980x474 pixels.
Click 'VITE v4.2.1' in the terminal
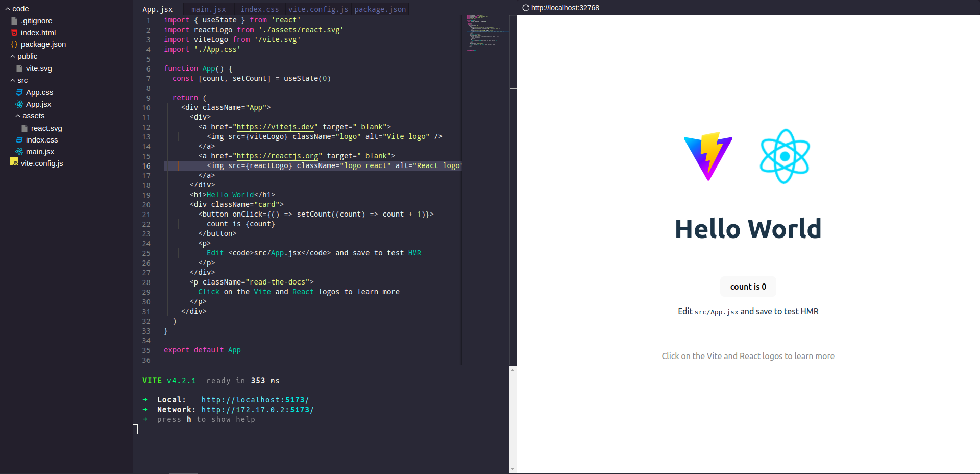click(169, 381)
